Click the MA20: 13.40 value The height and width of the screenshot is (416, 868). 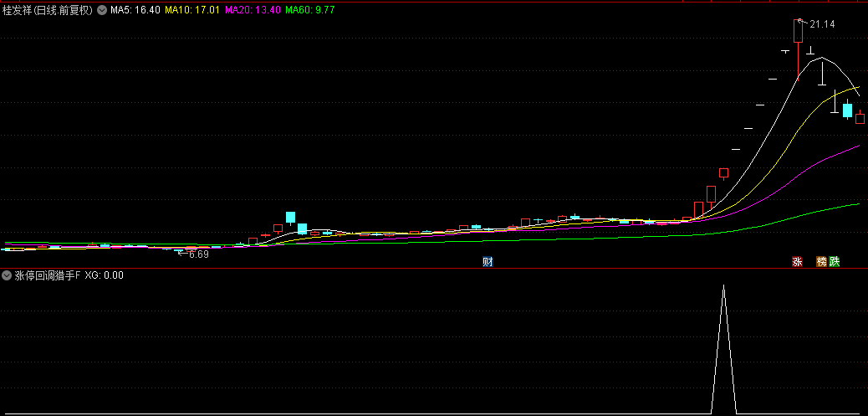[x=253, y=9]
